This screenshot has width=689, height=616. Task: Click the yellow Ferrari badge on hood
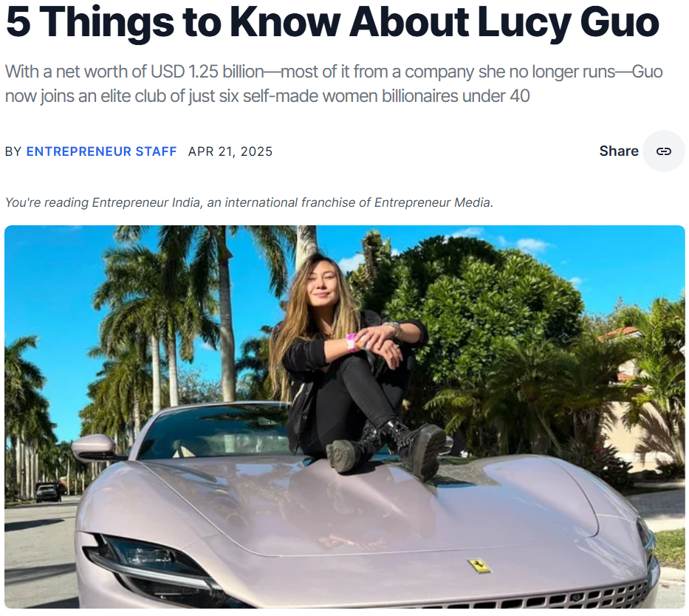(479, 566)
